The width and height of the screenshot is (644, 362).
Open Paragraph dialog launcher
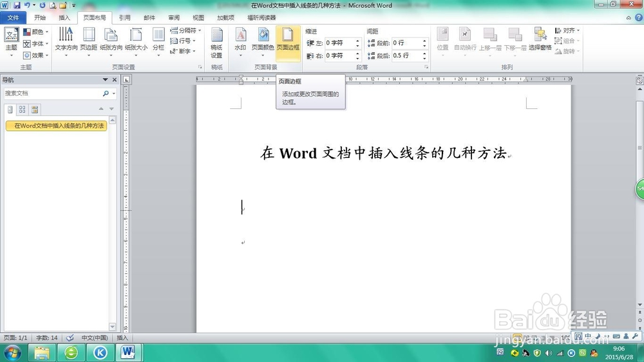point(426,67)
